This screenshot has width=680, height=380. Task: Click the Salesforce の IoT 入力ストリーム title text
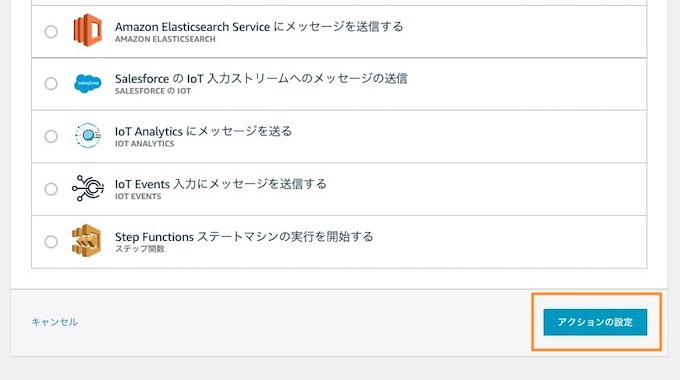(x=261, y=79)
